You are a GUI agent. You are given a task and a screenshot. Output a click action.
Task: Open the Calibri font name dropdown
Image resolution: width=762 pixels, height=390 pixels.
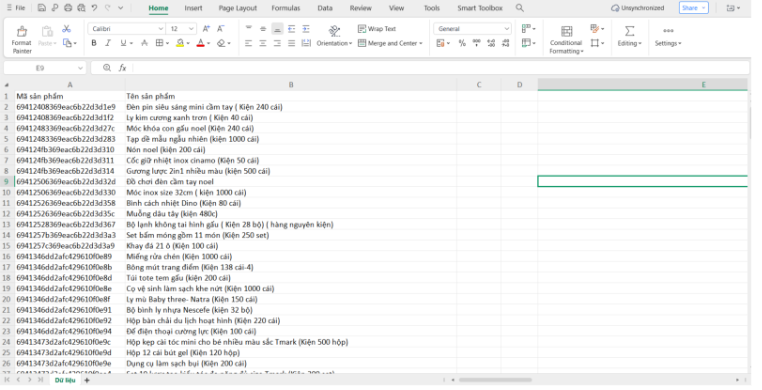(160, 29)
